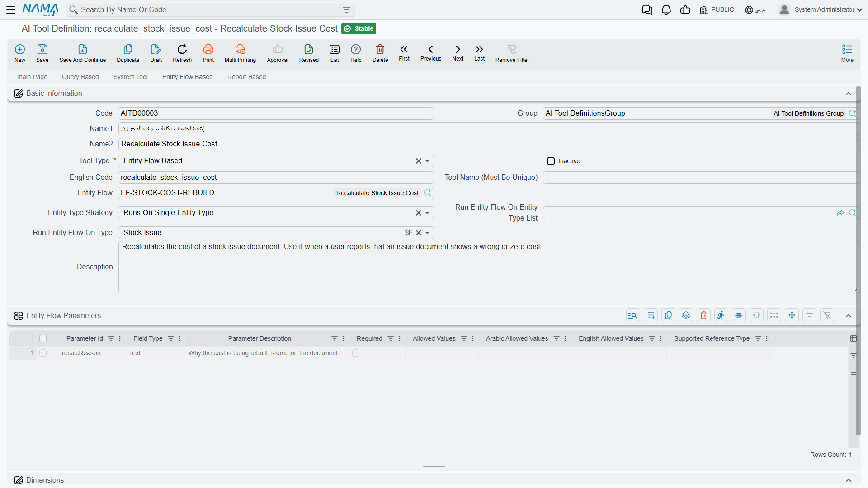Clear Run Entity Flow On Type value
This screenshot has width=868, height=488.
tap(419, 233)
